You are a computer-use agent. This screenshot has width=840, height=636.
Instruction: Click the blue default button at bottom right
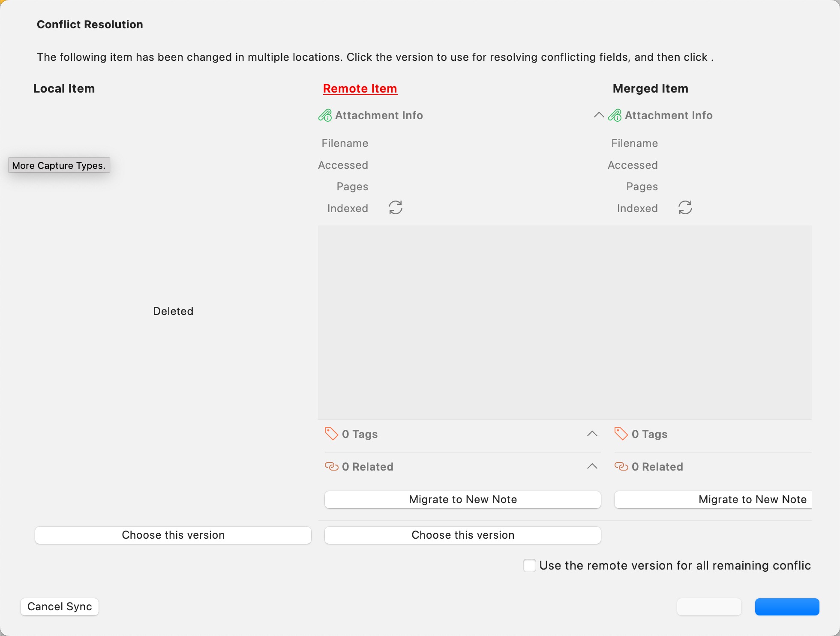pyautogui.click(x=787, y=606)
